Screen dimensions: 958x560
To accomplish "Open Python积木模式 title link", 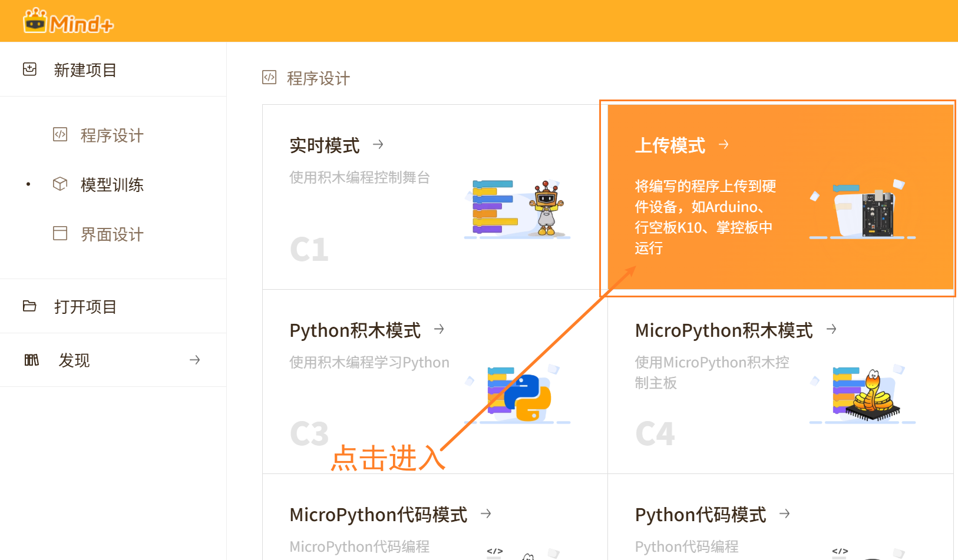I will coord(355,330).
